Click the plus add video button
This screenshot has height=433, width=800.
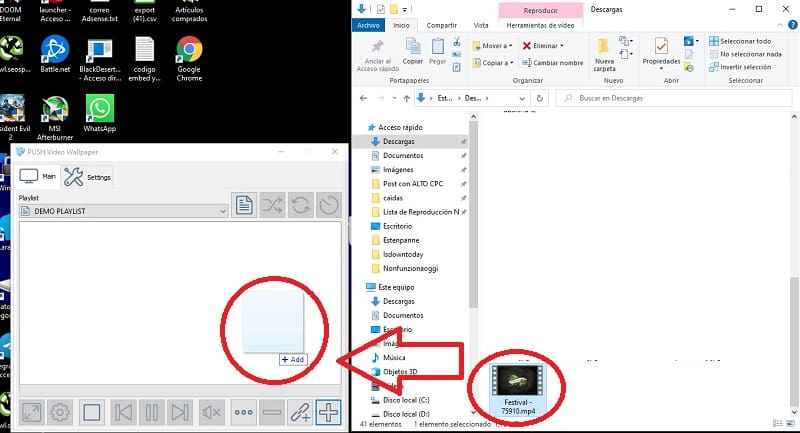(329, 412)
